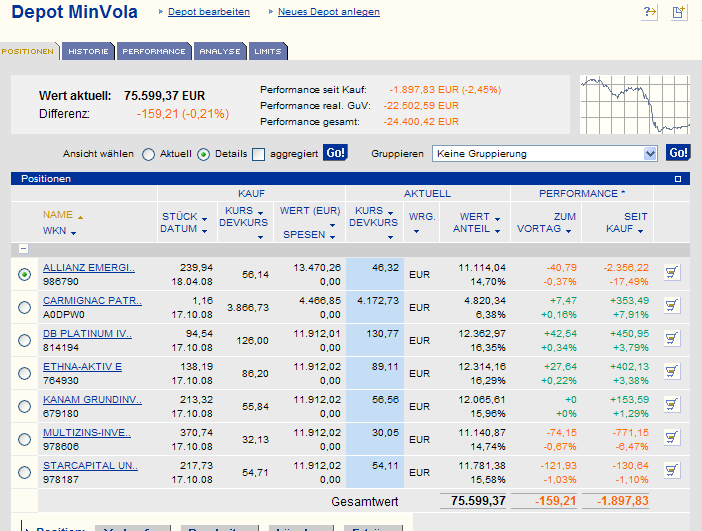Minimize the Positionen panel using the square icon
The image size is (702, 531).
point(678,179)
